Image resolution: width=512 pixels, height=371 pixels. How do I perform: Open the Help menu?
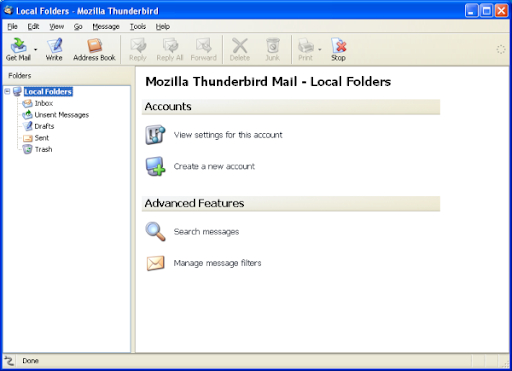pyautogui.click(x=163, y=26)
